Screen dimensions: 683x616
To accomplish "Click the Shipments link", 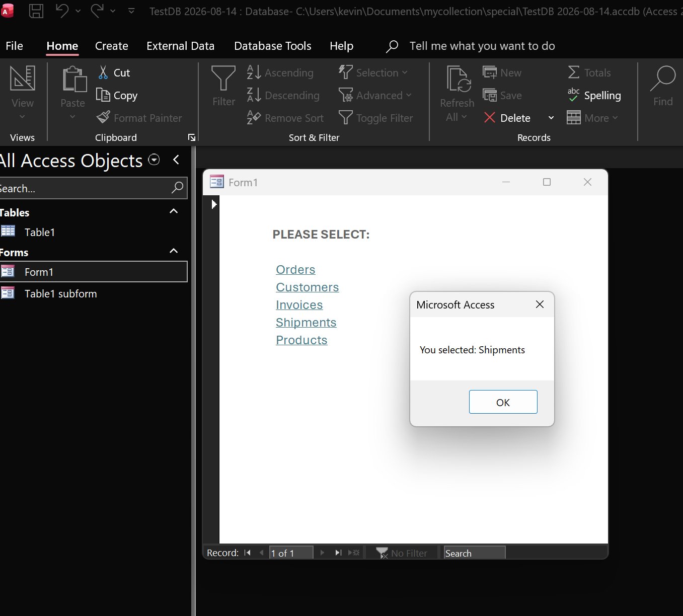I will [x=306, y=322].
